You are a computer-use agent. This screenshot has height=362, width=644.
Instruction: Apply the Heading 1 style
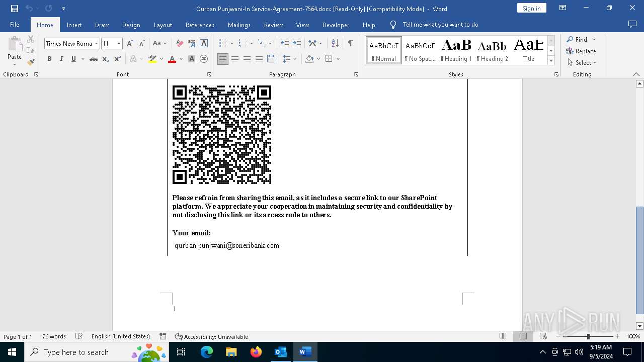click(x=456, y=51)
